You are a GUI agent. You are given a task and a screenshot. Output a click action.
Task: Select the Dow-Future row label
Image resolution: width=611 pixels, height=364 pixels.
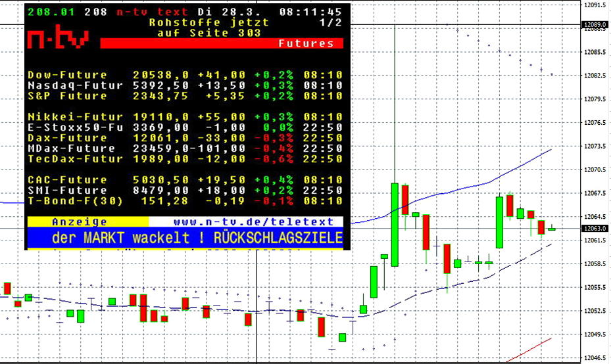click(x=67, y=75)
